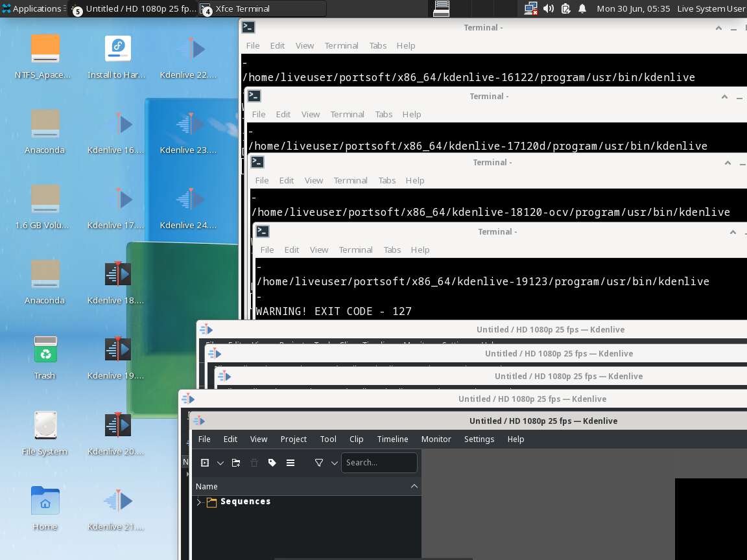Click terminal icon in kdenlive-19123 terminal title bar

click(263, 231)
